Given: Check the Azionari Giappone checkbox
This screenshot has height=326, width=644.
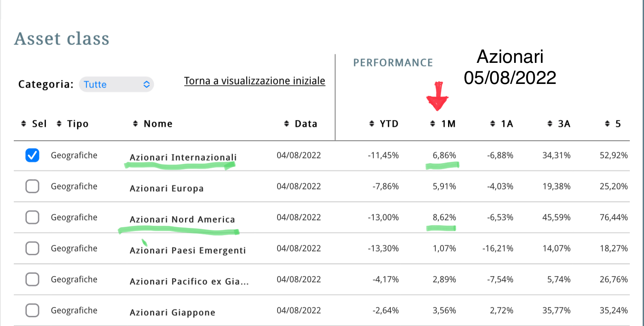Looking at the screenshot, I should click(32, 310).
